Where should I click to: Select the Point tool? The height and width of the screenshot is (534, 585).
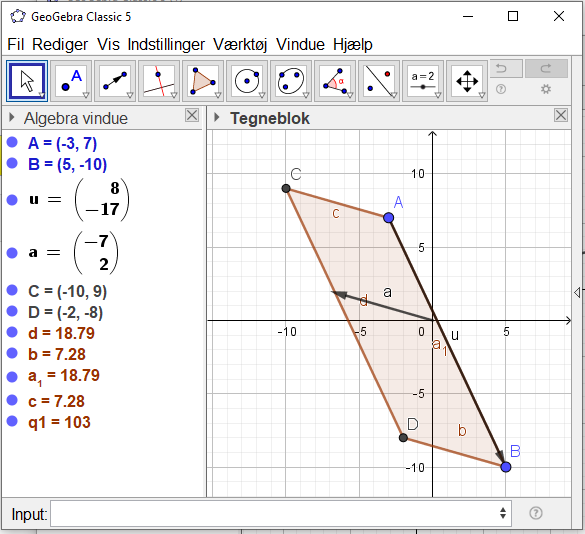71,81
